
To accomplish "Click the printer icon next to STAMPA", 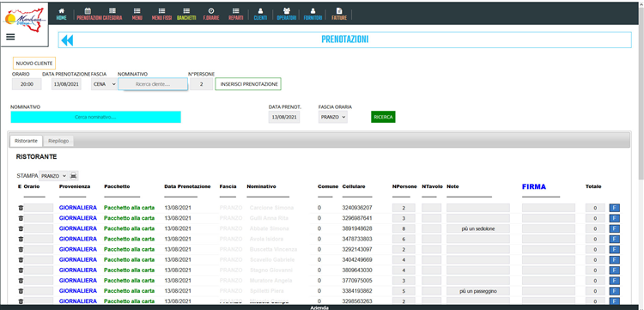I will 74,176.
